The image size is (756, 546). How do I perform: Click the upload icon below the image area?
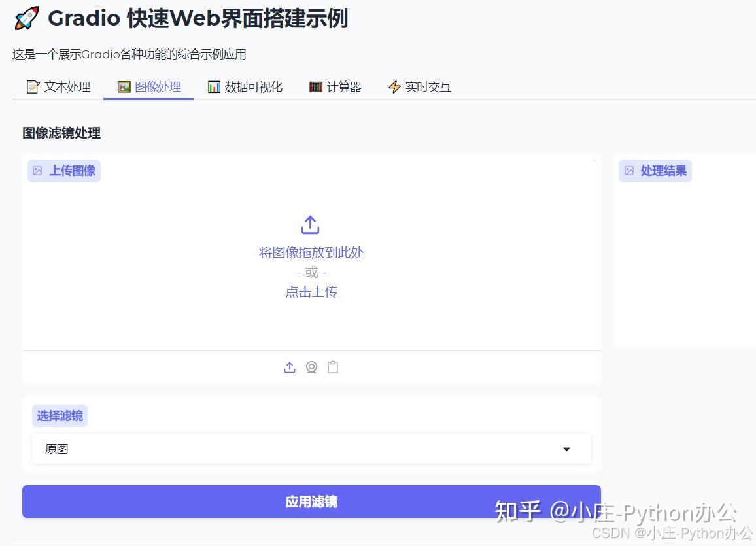290,367
